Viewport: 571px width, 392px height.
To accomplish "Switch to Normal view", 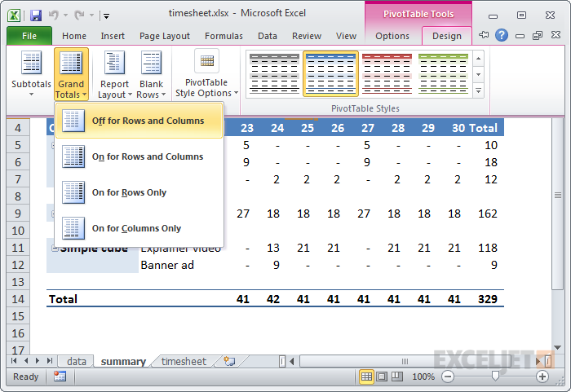I will [366, 377].
